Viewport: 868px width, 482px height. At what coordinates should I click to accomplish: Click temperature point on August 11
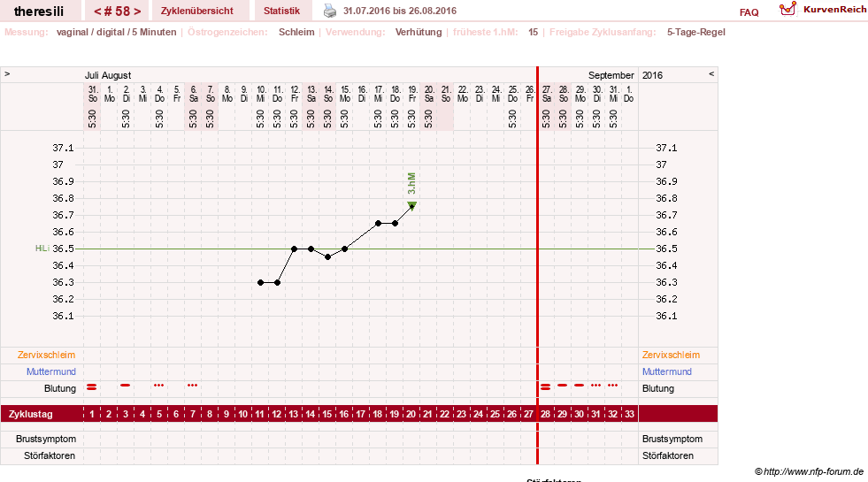[277, 283]
